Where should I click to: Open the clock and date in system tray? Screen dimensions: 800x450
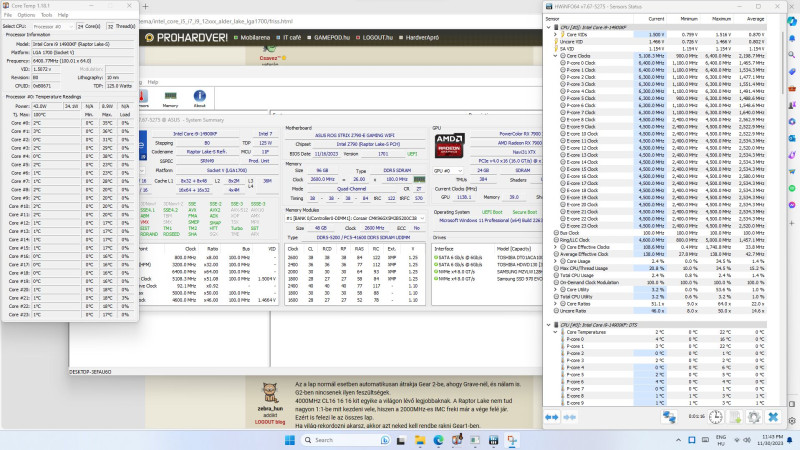771,440
